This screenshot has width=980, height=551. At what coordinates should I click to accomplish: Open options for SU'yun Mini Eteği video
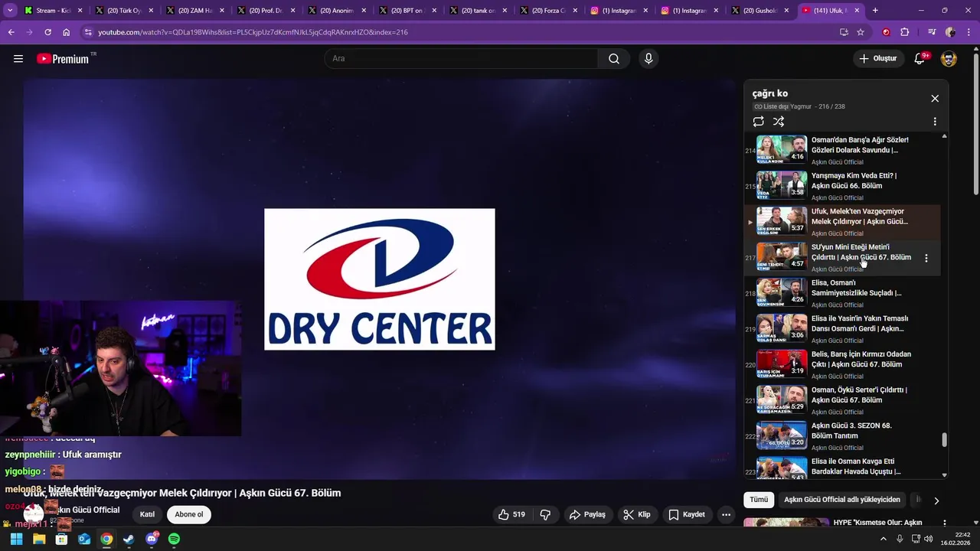[x=926, y=259]
